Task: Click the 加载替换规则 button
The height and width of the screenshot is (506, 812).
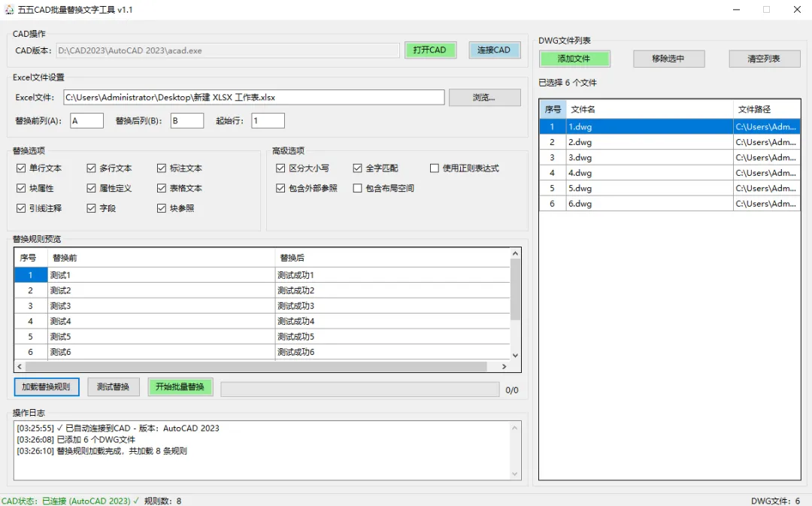Action: coord(47,387)
